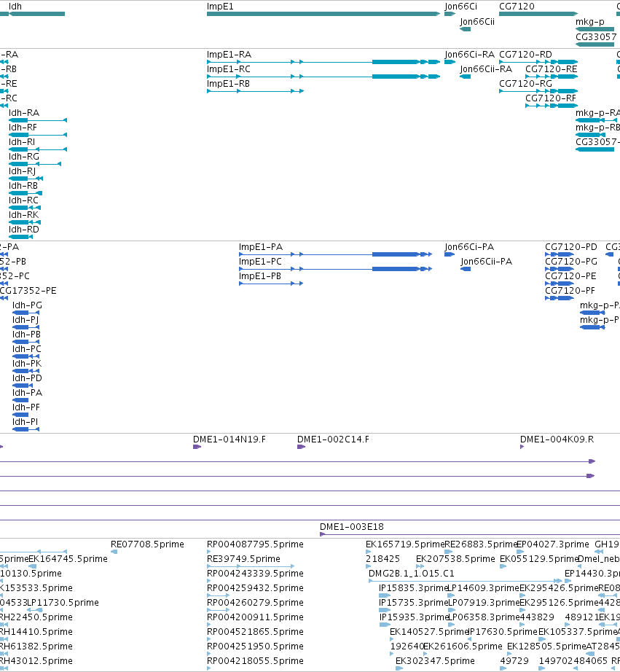
Task: Click protein ldh-PA label
Action: pyautogui.click(x=28, y=393)
